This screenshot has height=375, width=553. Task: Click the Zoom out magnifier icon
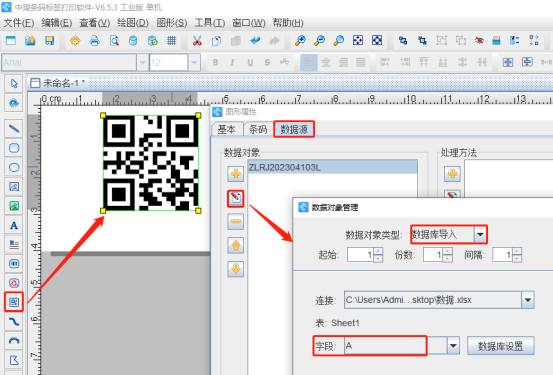(x=320, y=41)
